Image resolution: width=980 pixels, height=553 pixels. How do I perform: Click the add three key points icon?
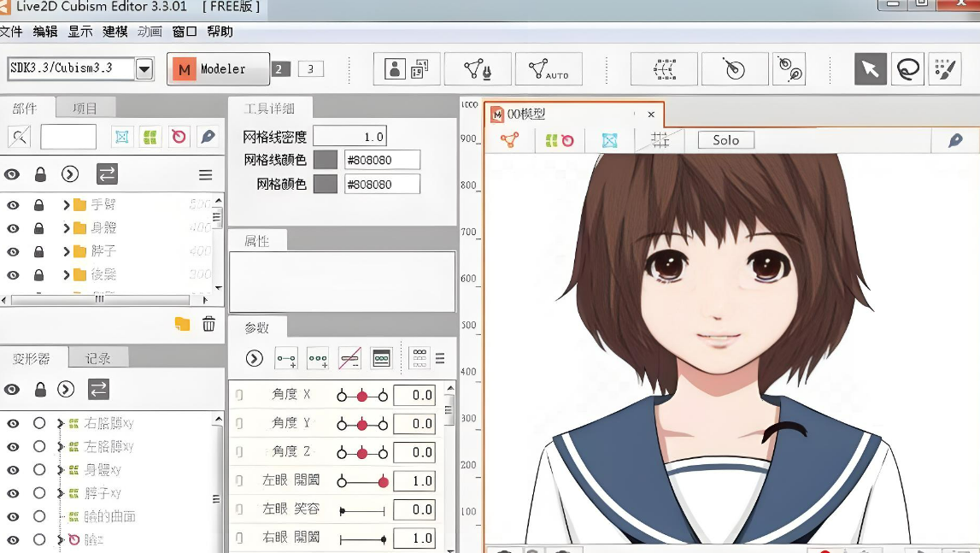tap(318, 358)
